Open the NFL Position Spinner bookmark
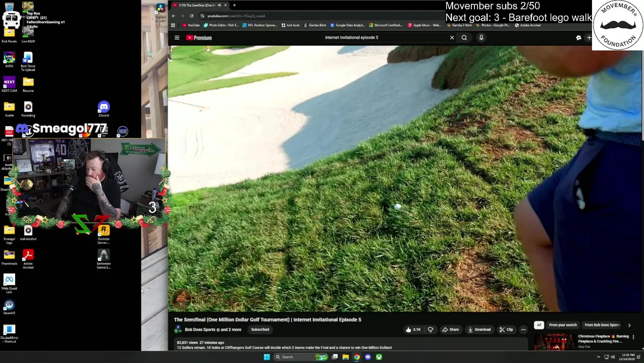The width and height of the screenshot is (644, 363). point(260,25)
